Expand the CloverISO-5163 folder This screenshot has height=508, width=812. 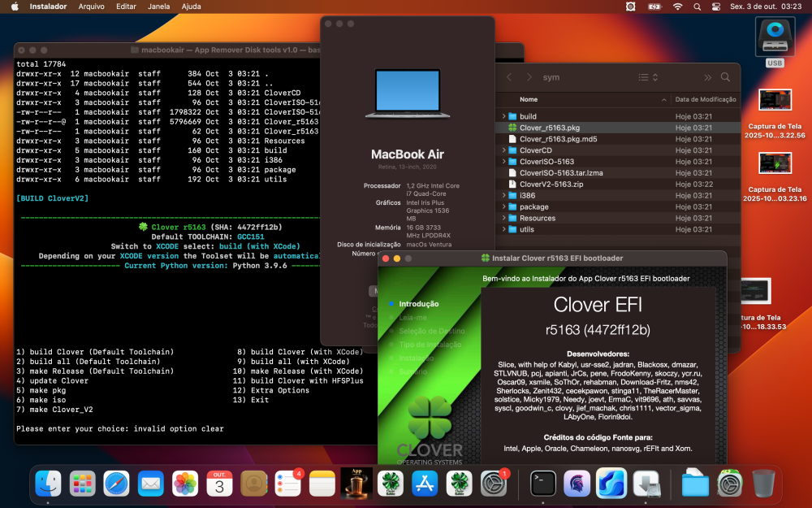(503, 162)
